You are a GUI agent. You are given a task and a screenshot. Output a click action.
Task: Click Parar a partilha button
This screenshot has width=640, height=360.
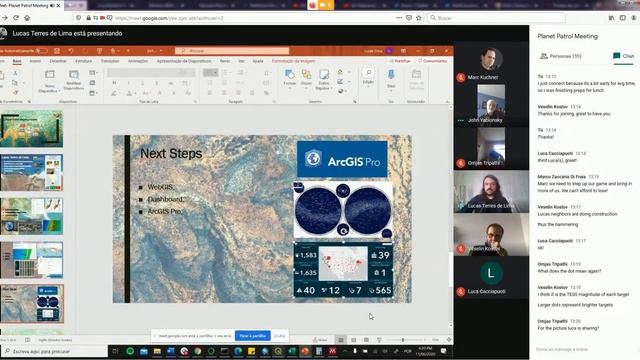[x=253, y=336]
